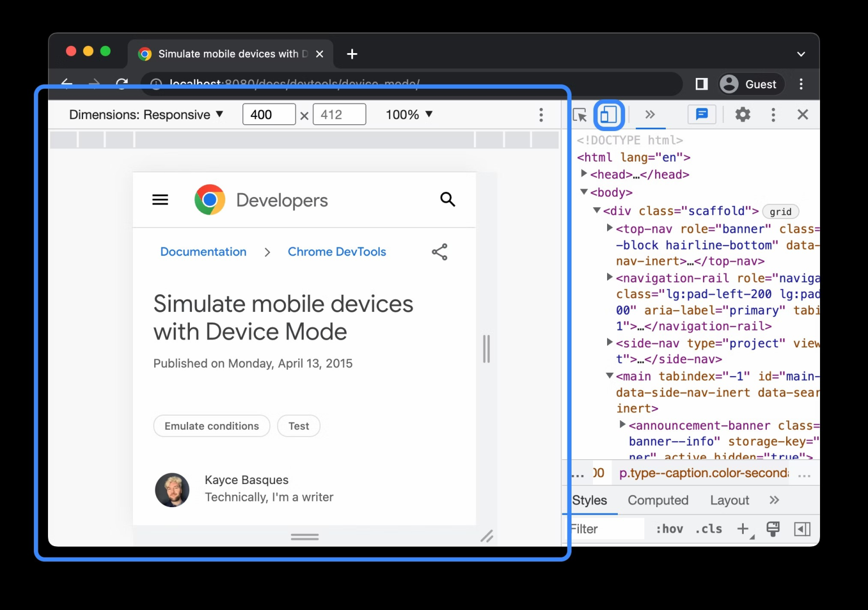This screenshot has height=610, width=868.
Task: Click the page search magnifier icon
Action: click(448, 199)
